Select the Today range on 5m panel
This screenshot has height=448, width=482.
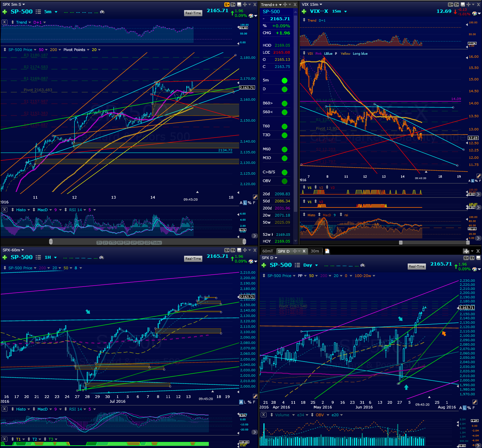point(156,243)
